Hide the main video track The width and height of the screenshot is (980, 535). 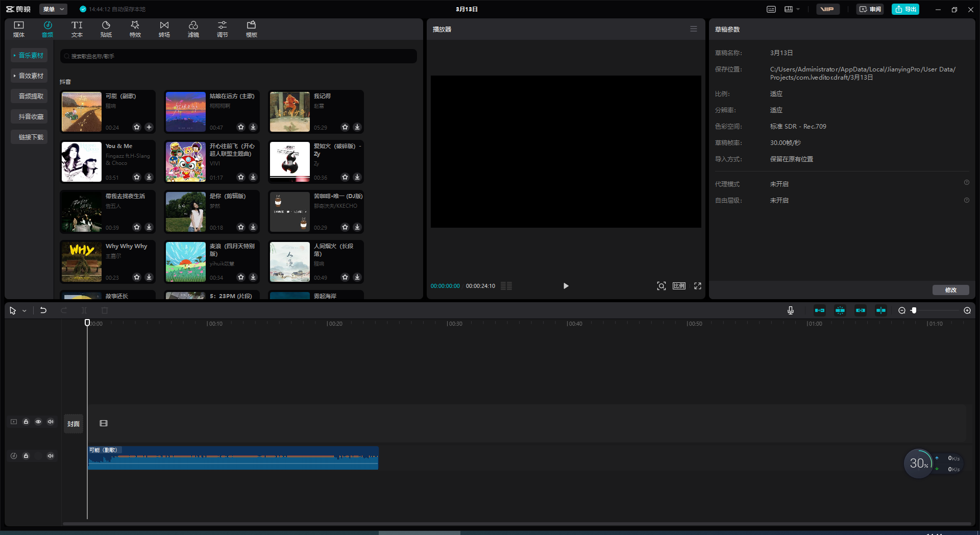(38, 422)
